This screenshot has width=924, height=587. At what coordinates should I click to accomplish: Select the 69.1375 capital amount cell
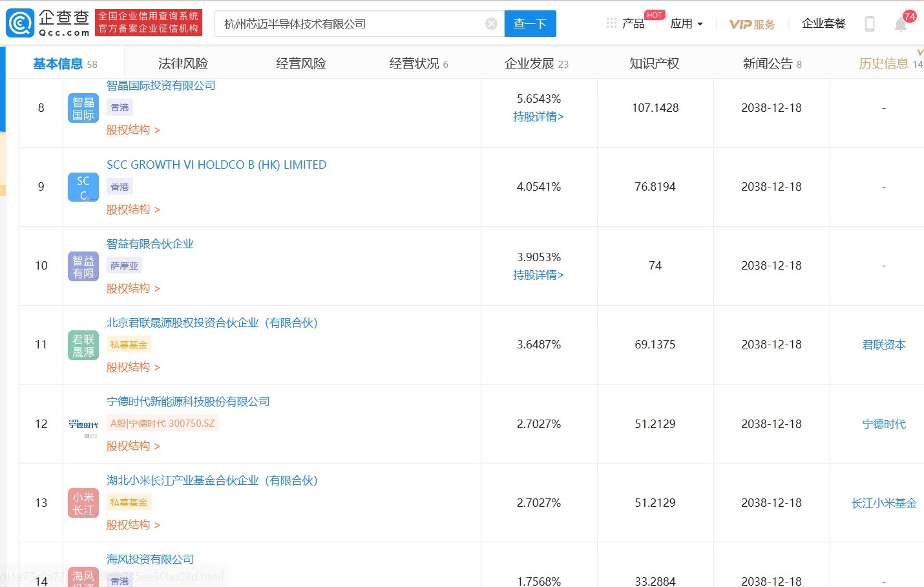(655, 345)
